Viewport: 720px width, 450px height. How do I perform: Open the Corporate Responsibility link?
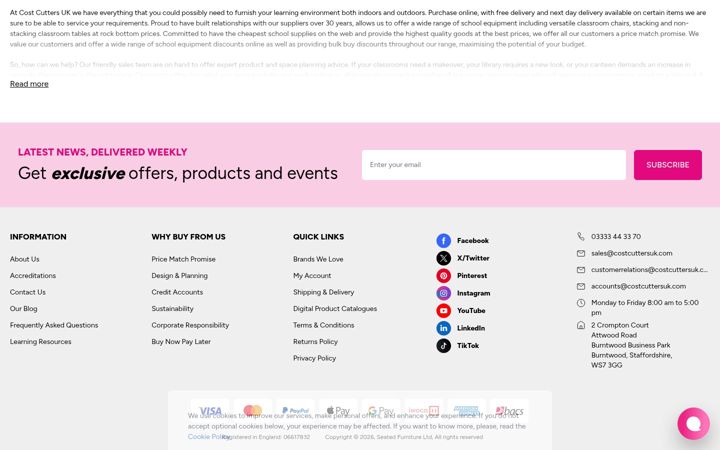[x=190, y=325]
